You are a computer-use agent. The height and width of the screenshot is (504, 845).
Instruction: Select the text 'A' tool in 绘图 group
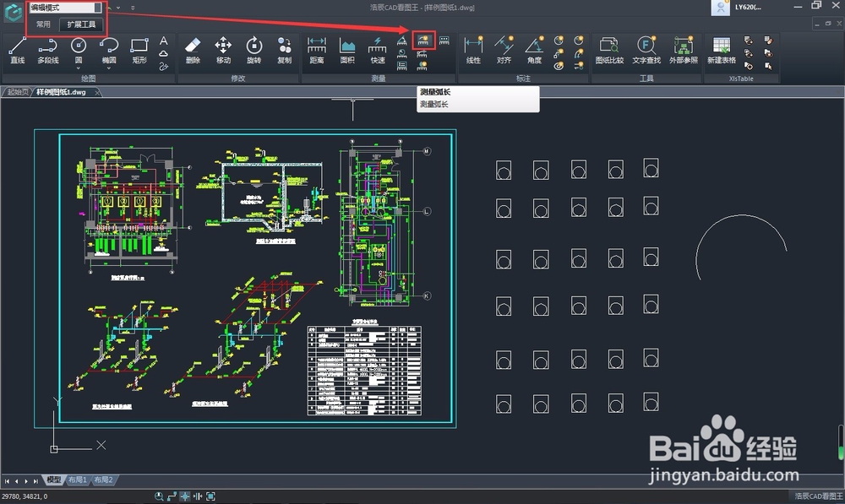point(164,41)
